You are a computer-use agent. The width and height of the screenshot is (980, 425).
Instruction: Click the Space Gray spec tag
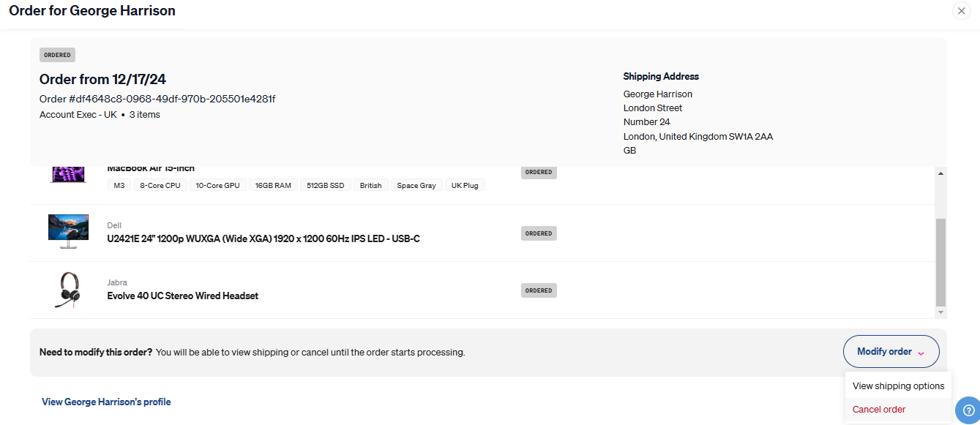(x=416, y=186)
